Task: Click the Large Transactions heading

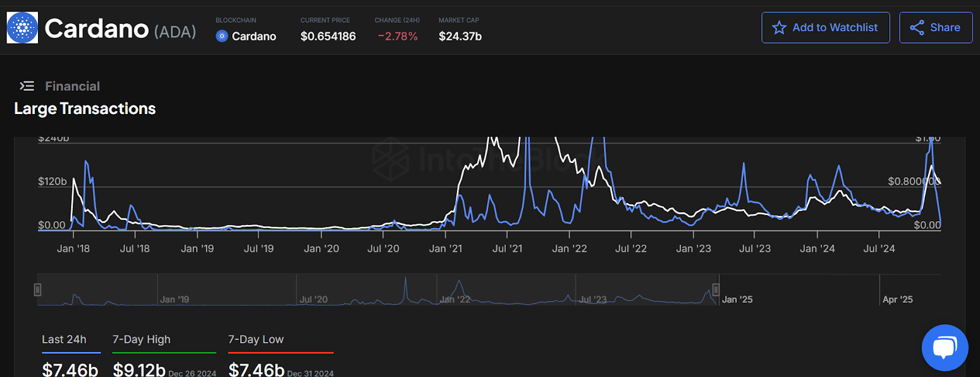Action: coord(85,109)
